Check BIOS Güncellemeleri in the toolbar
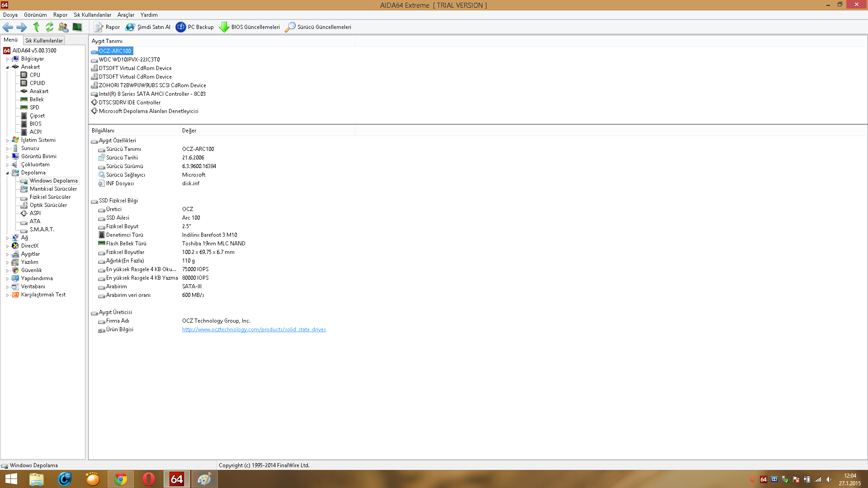The image size is (868, 488). pos(250,27)
